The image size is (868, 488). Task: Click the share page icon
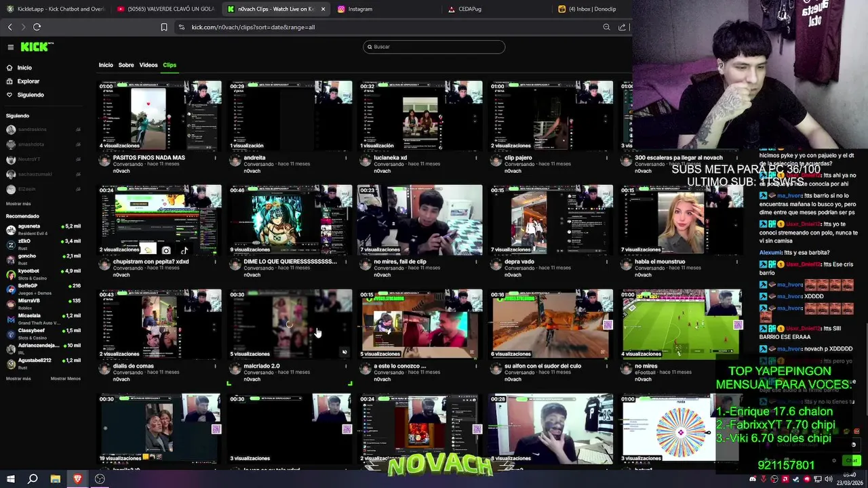click(x=622, y=27)
